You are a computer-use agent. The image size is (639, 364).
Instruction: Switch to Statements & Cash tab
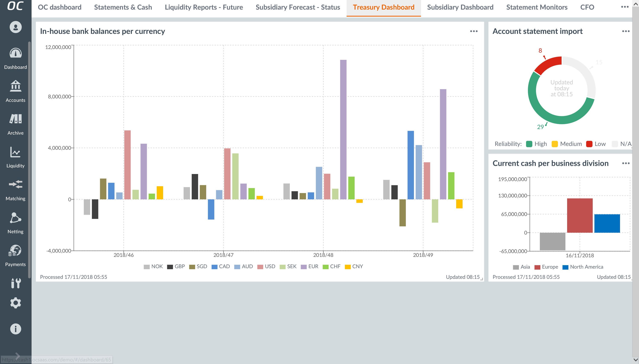[123, 7]
